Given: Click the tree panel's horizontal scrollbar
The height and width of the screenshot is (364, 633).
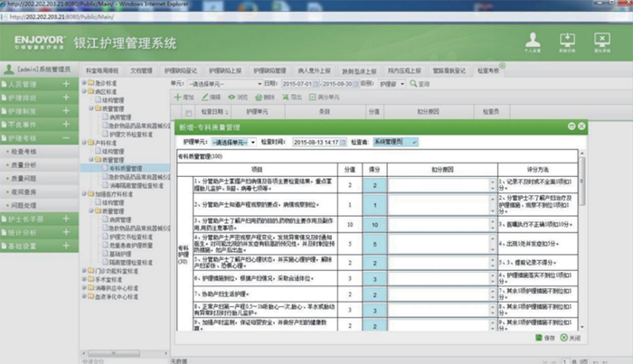Looking at the screenshot, I should click(114, 353).
